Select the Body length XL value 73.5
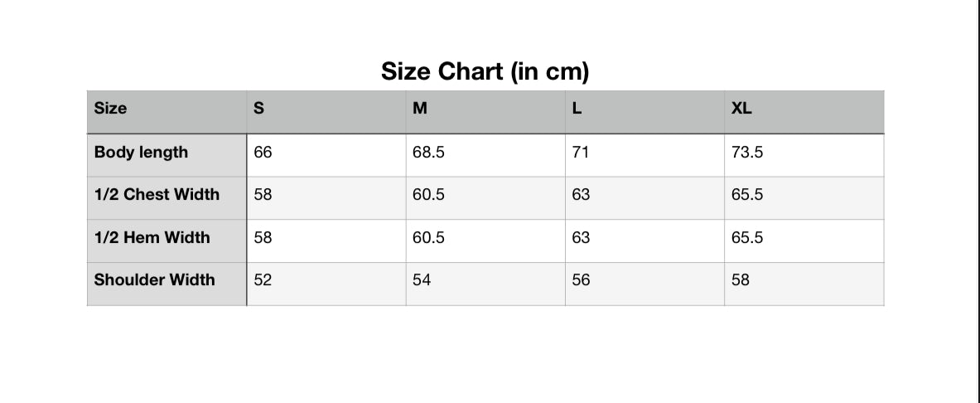This screenshot has width=980, height=403. pos(804,155)
